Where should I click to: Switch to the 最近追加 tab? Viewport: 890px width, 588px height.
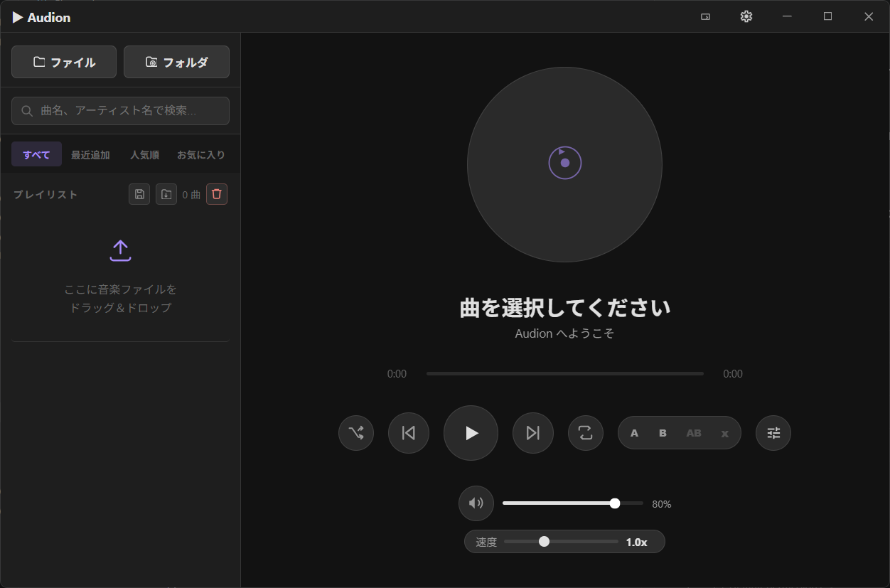(90, 154)
